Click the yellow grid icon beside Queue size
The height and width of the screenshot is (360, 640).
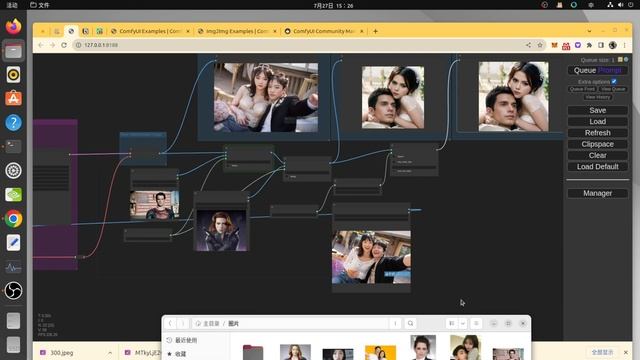coord(620,60)
